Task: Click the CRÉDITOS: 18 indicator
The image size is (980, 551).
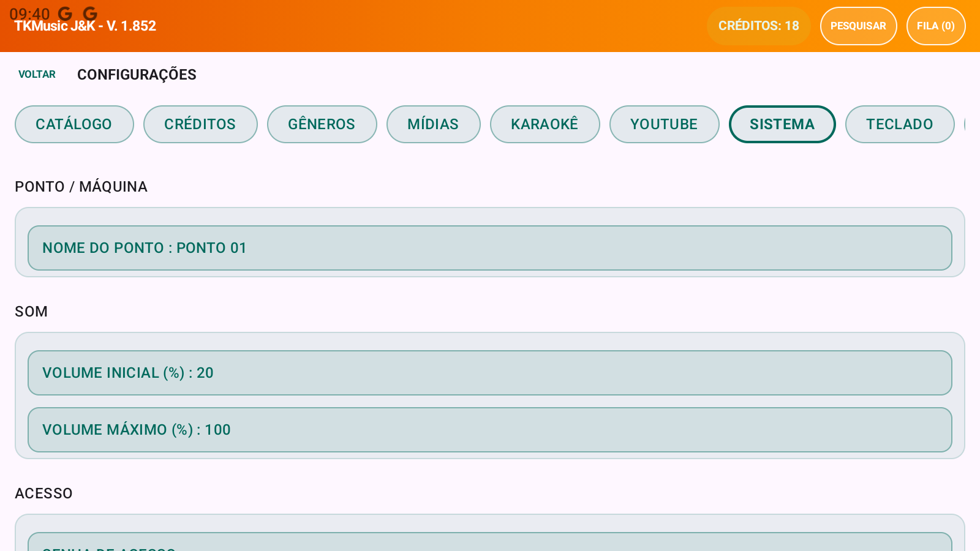Action: click(758, 26)
